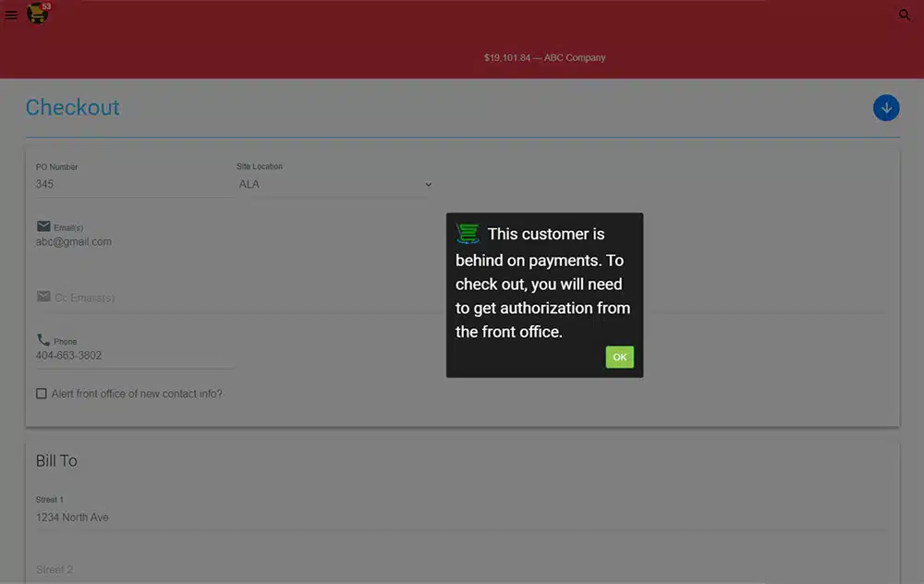This screenshot has width=924, height=584.
Task: Open search with the magnifier icon
Action: pyautogui.click(x=905, y=15)
